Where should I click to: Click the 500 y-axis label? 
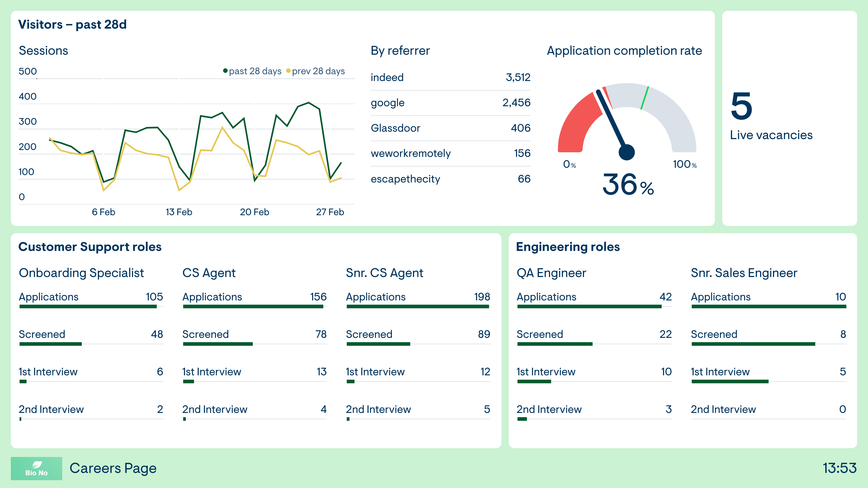[x=28, y=71]
